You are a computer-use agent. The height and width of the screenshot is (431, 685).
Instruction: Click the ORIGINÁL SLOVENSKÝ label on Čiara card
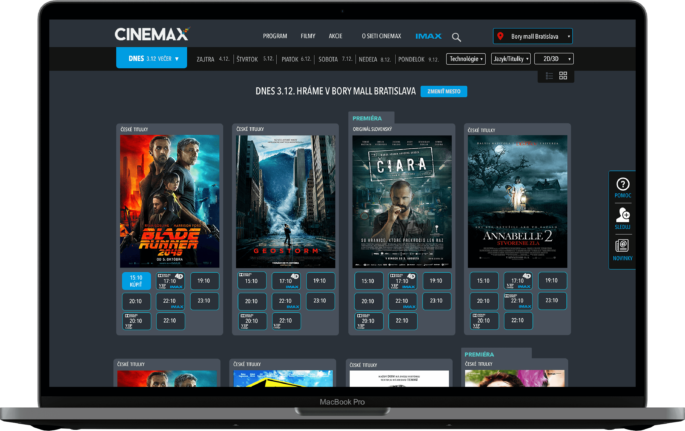point(372,129)
